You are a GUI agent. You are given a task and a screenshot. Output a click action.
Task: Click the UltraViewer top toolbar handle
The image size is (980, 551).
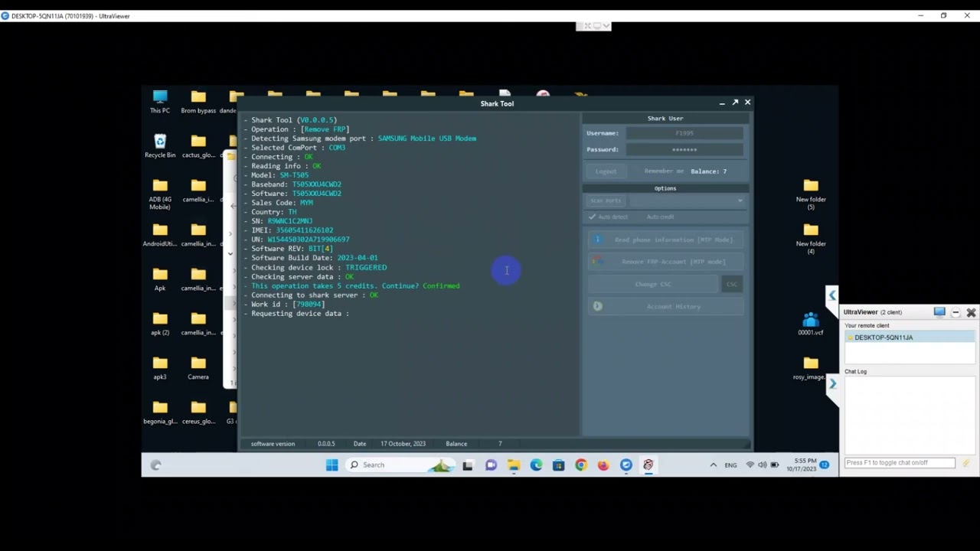[593, 26]
